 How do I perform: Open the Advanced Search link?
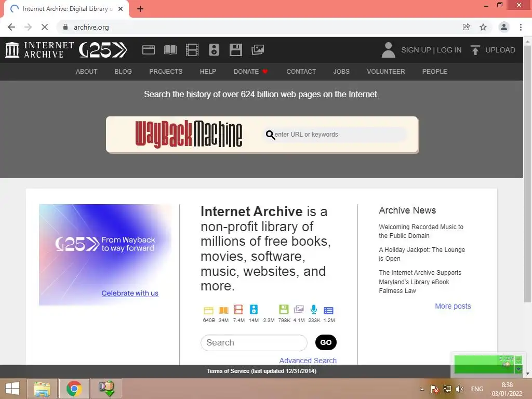pos(308,361)
